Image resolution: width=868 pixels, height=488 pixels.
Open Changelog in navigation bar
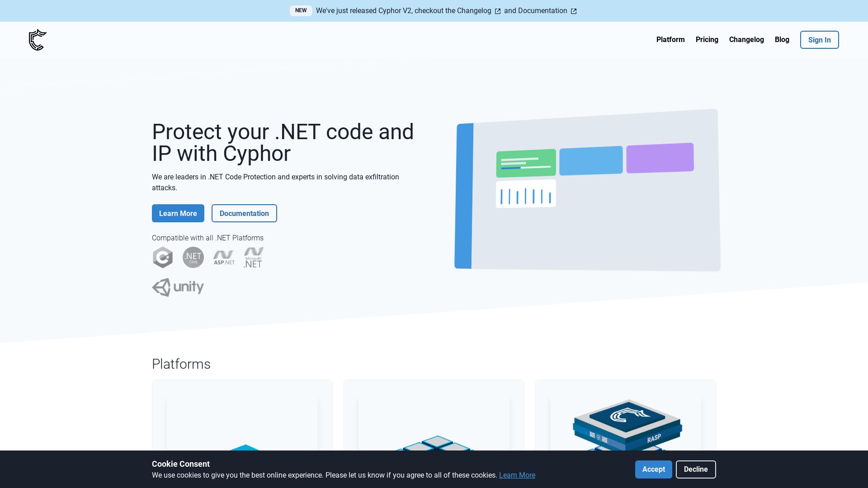tap(746, 40)
